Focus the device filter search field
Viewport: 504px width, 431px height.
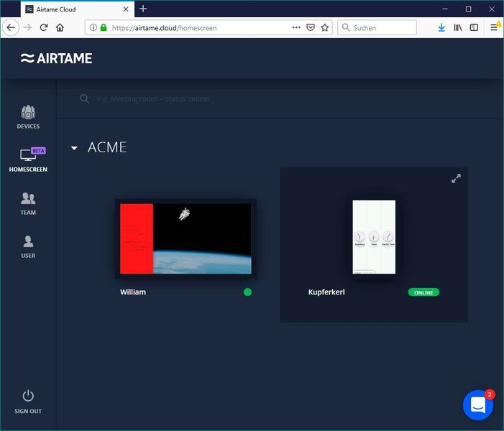click(153, 98)
